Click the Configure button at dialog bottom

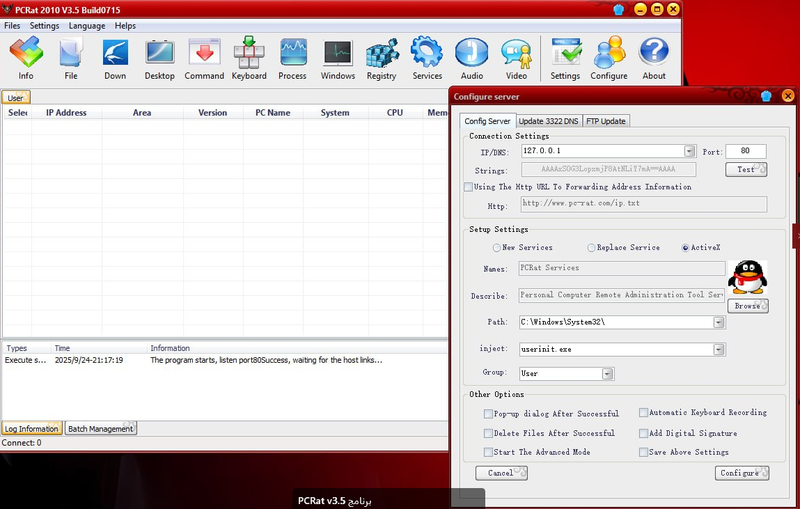coord(742,473)
